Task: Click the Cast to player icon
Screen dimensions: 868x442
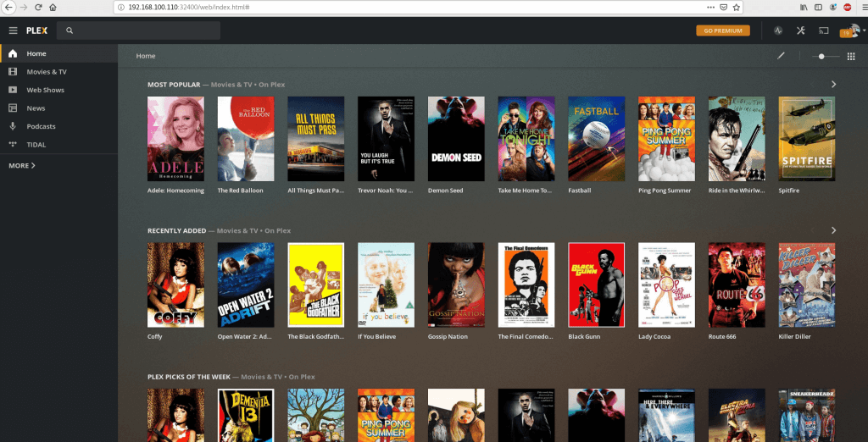Action: 824,30
